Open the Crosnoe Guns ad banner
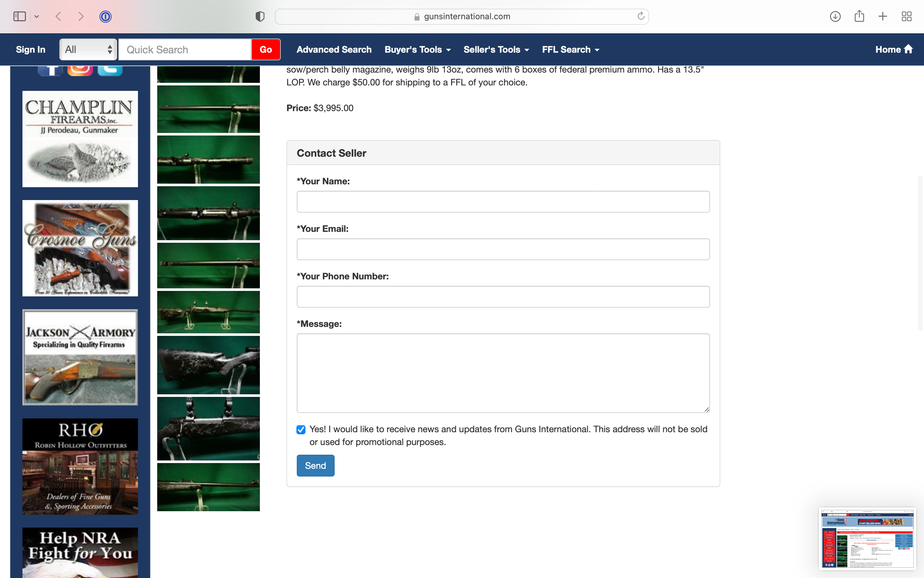924x578 pixels. [x=80, y=248]
